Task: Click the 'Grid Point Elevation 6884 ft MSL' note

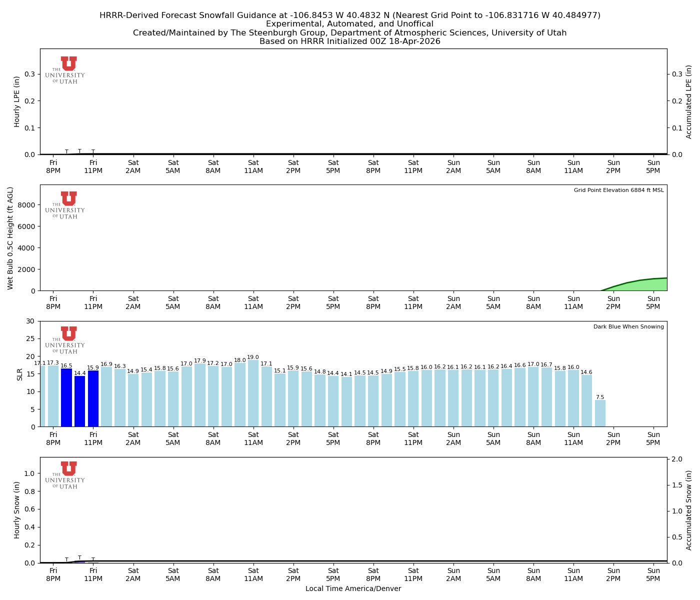Action: point(618,190)
